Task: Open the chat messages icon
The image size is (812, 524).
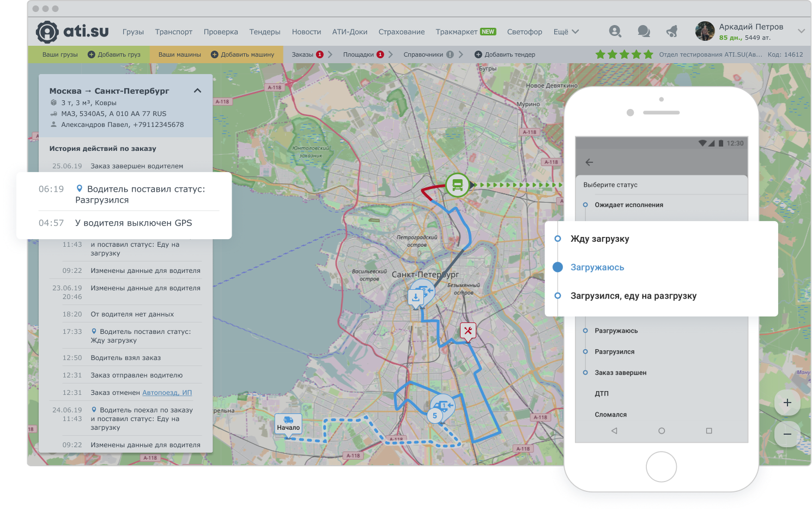Action: [644, 32]
